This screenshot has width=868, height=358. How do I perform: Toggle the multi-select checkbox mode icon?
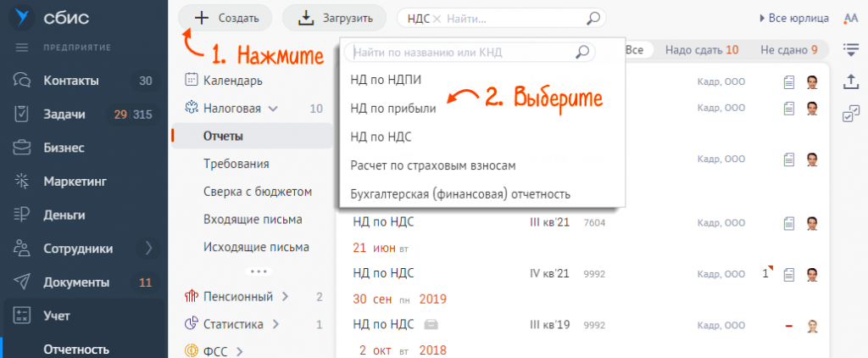click(x=851, y=114)
